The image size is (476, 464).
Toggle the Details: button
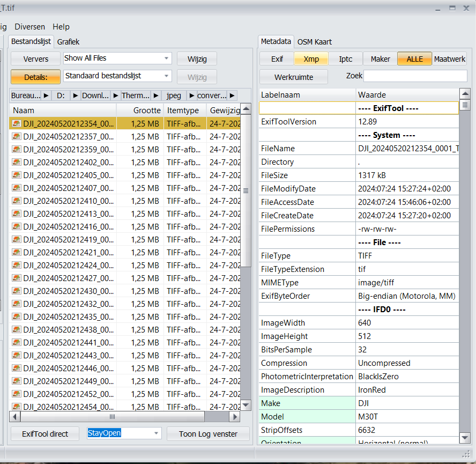(x=35, y=77)
